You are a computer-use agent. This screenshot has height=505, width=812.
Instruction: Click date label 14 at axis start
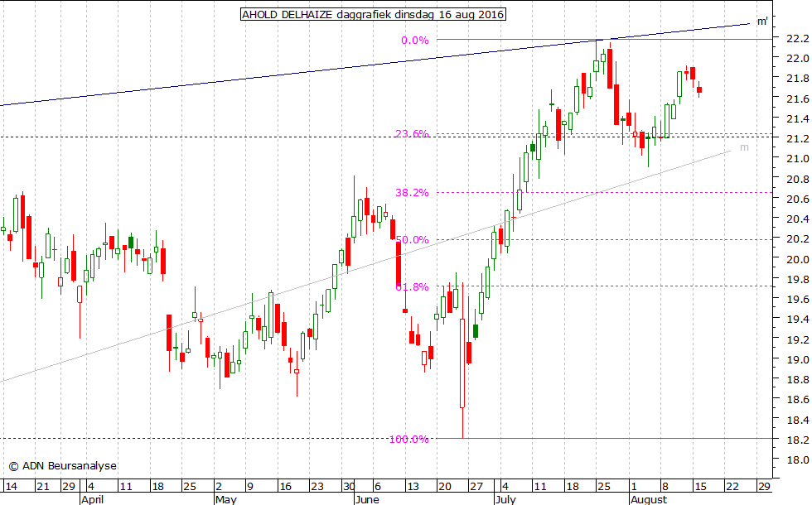pos(11,487)
